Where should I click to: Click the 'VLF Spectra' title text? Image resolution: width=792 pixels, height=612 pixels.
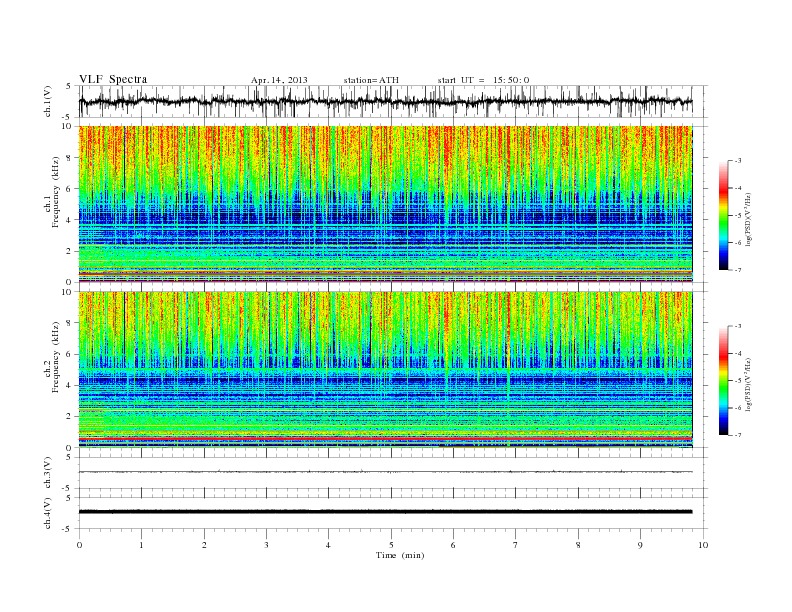113,79
